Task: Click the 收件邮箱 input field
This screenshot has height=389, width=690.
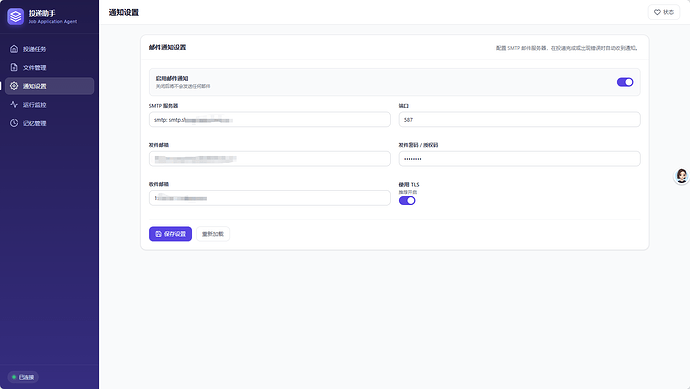Action: (270, 198)
